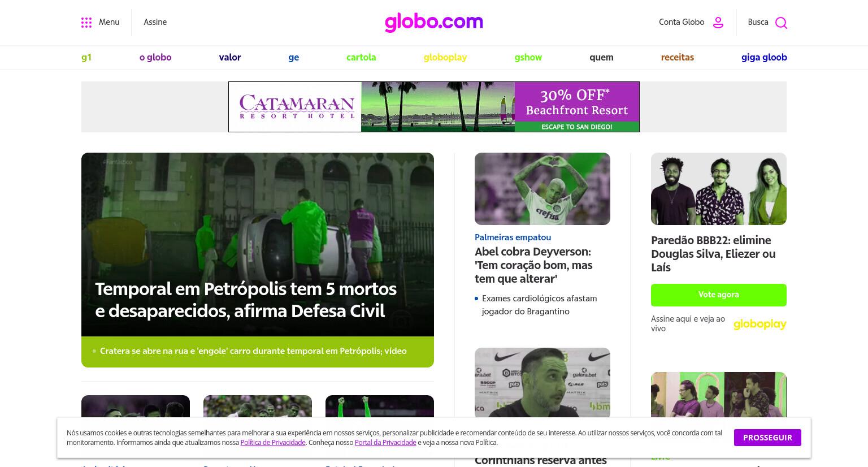Open the Menu grid icon

[86, 23]
